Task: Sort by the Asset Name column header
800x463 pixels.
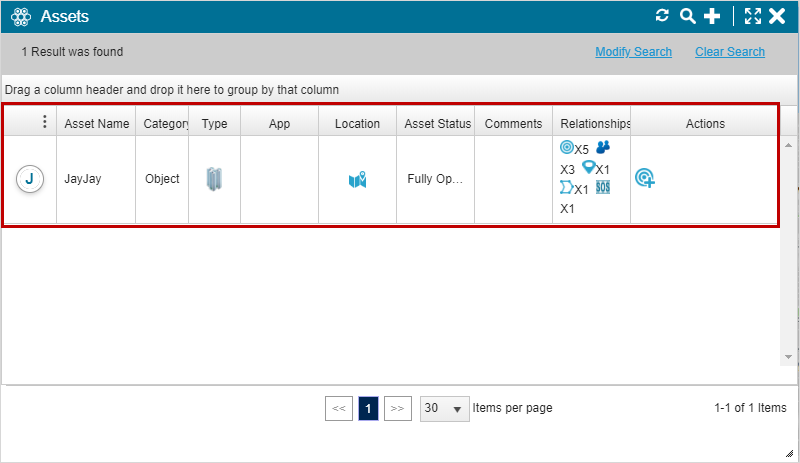Action: click(96, 124)
